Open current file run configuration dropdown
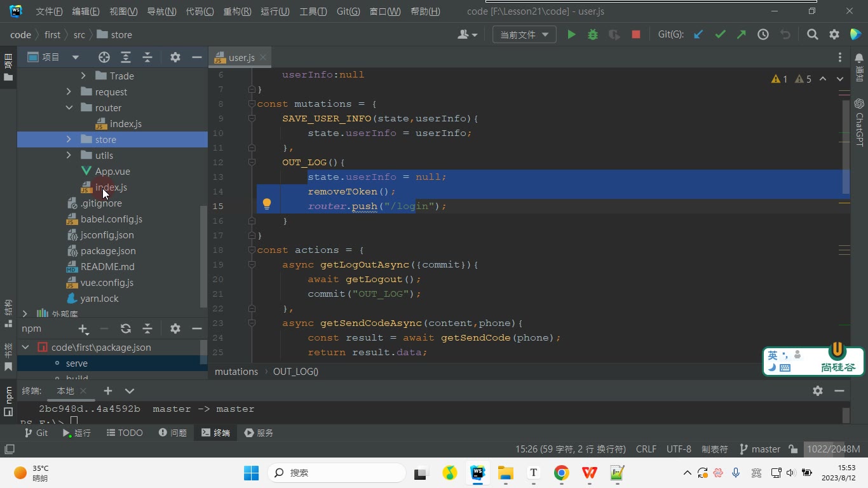 pos(524,35)
